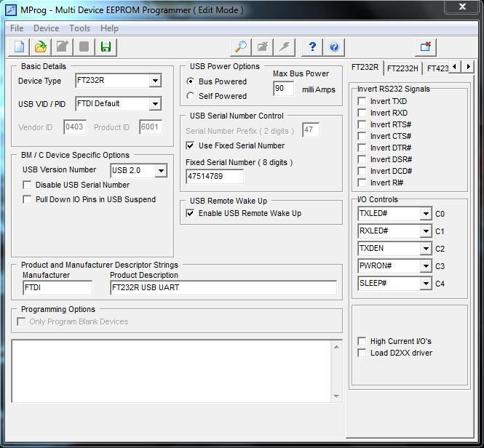This screenshot has height=448, width=484.
Task: Enable the Invert DCD# checkbox
Action: click(x=362, y=171)
